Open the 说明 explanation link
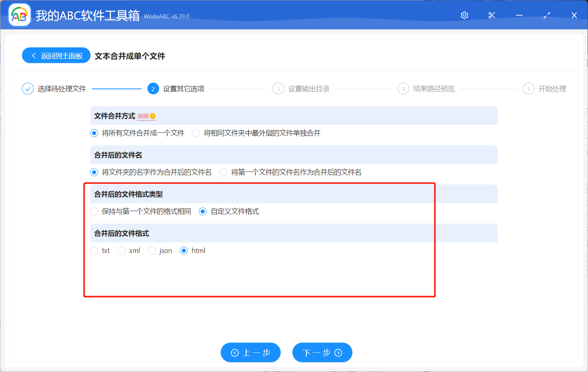Image resolution: width=588 pixels, height=372 pixels. 143,116
